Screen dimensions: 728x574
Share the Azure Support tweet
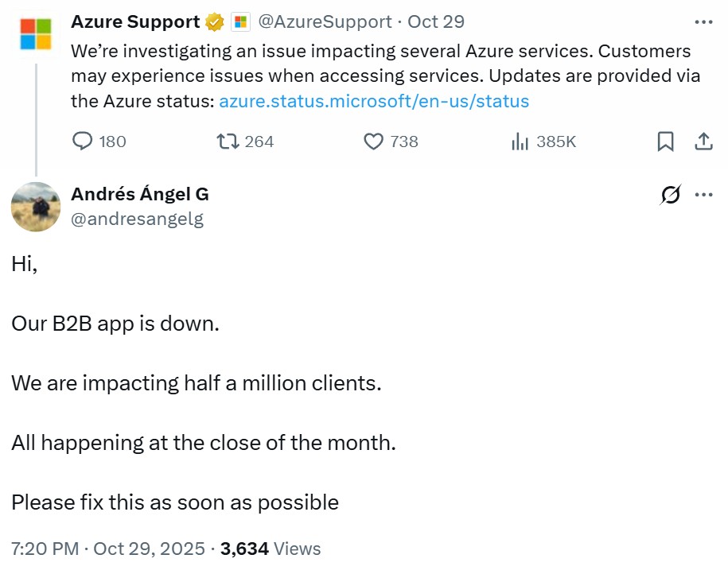[703, 142]
